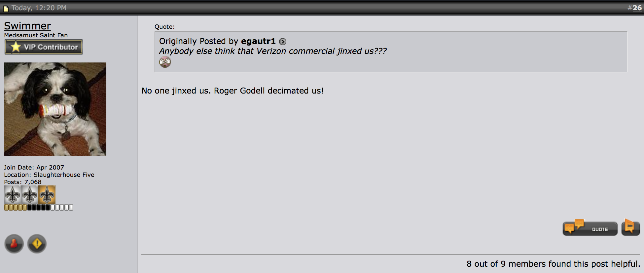This screenshot has height=273, width=644.
Task: Click the red user offline status icon
Action: (x=14, y=244)
